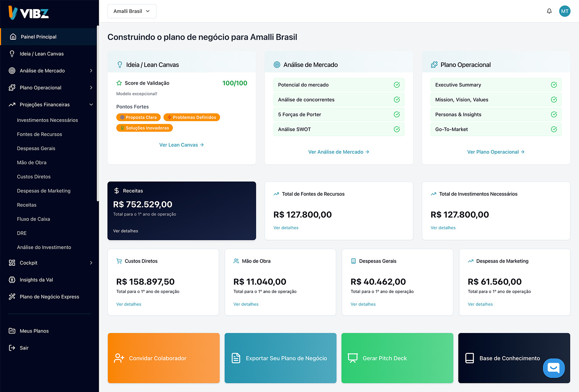
Task: Click the people icon on Mão de Obra card
Action: [236, 261]
